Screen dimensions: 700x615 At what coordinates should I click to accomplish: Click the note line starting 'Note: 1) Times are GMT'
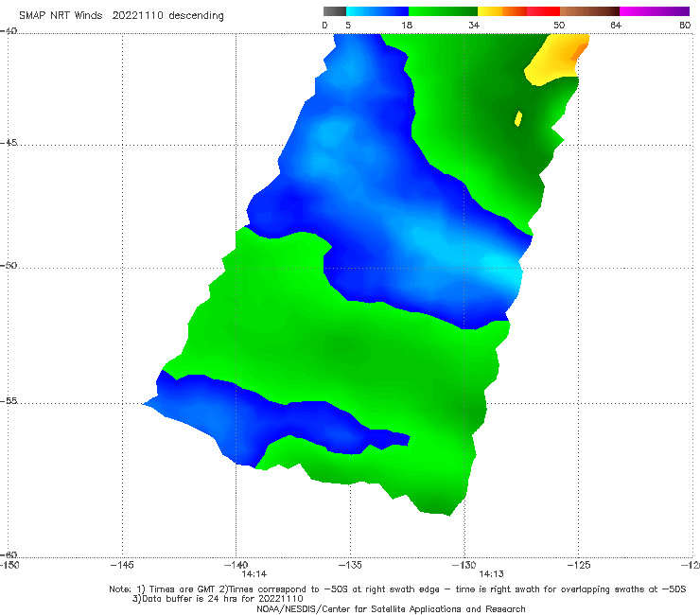397,589
